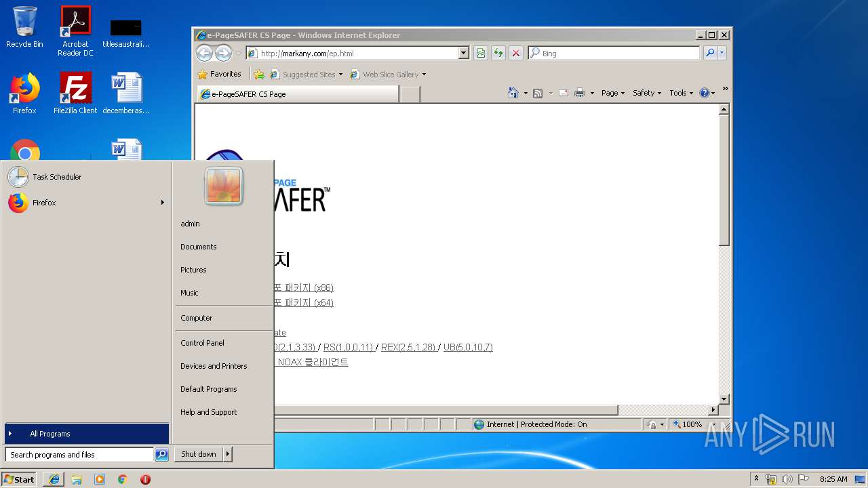The height and width of the screenshot is (488, 868).
Task: Open All Programs in Start menu
Action: 86,434
